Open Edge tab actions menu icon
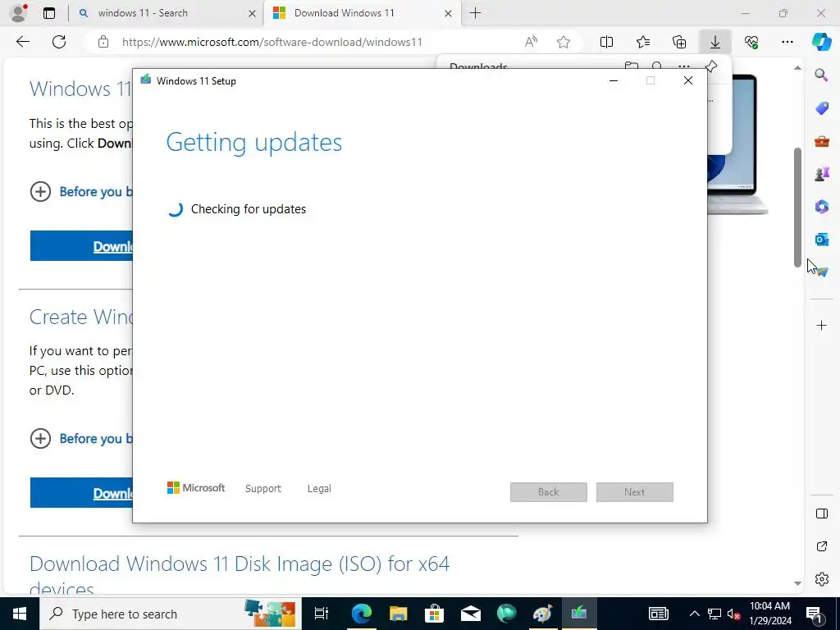 (49, 13)
